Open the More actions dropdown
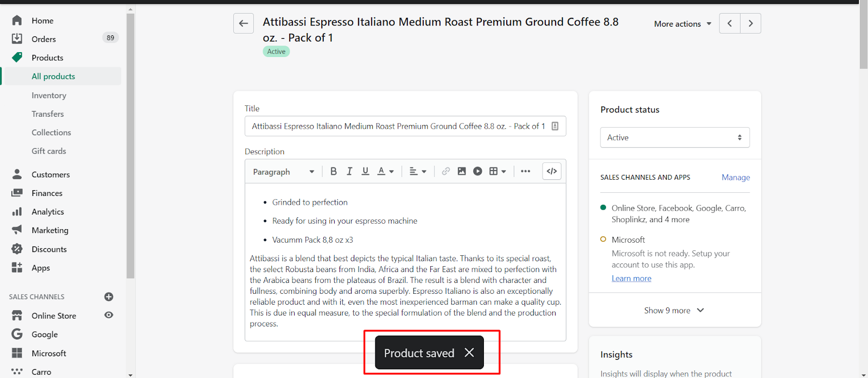868x378 pixels. (682, 24)
